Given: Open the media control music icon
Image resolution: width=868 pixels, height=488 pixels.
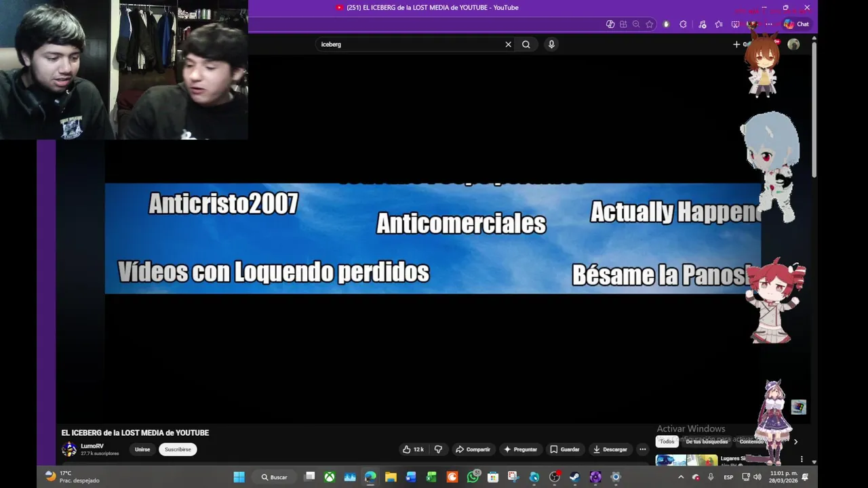Looking at the screenshot, I should click(x=702, y=24).
